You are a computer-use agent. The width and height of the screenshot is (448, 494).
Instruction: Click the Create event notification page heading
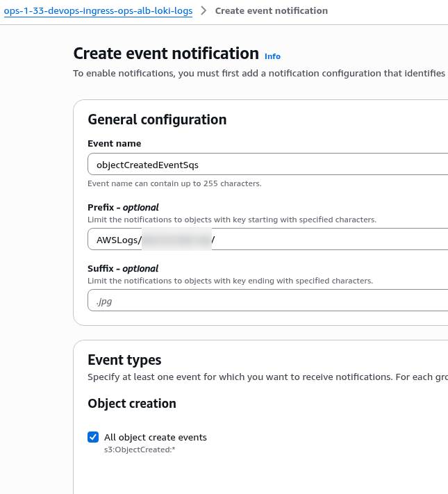coord(165,53)
